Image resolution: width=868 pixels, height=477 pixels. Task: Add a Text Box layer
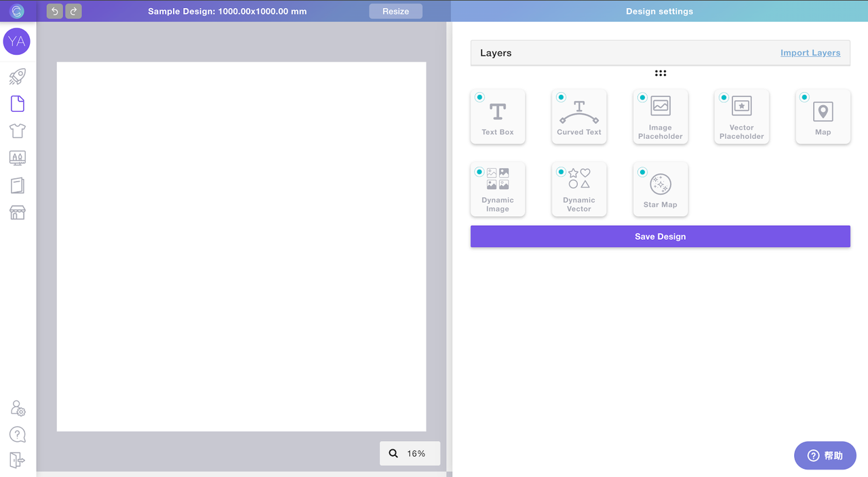(498, 117)
